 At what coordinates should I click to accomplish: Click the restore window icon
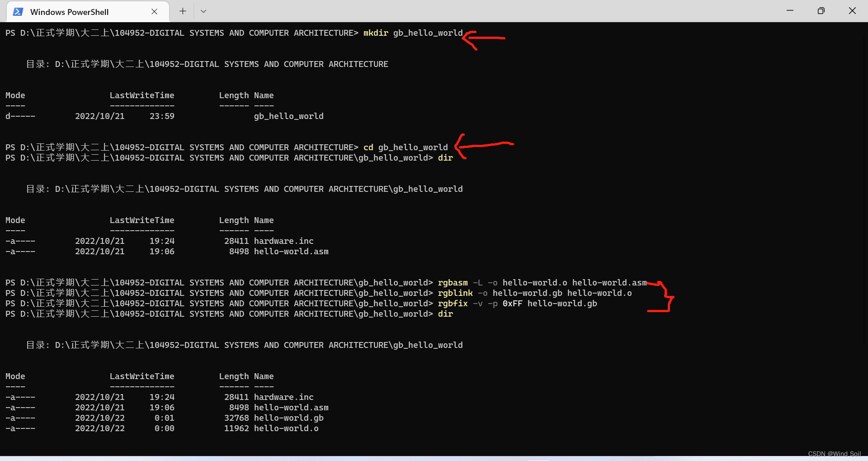(821, 10)
